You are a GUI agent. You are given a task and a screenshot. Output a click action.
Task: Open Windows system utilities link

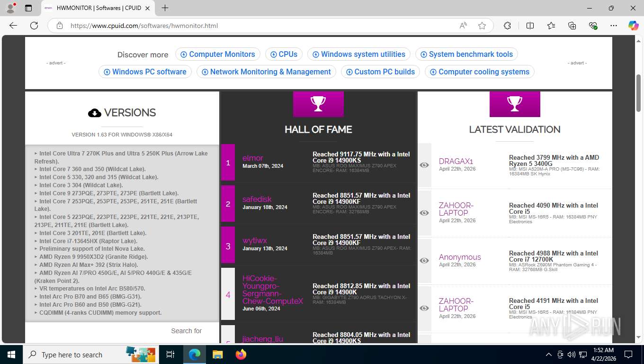pos(358,54)
